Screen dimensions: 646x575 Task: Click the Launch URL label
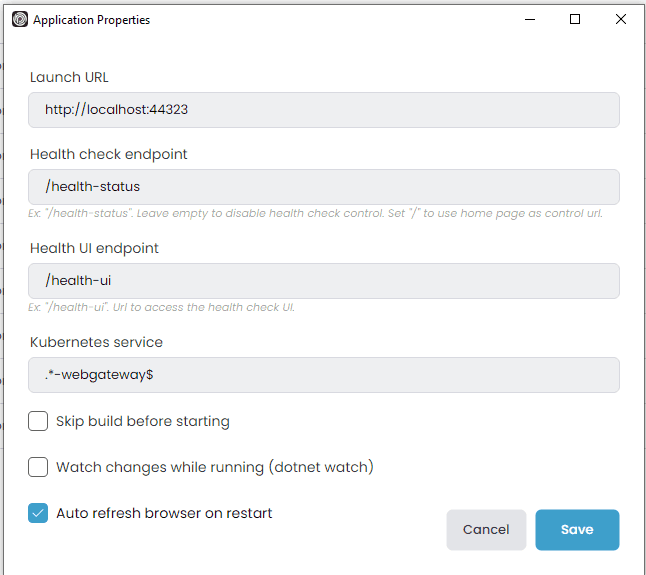[x=69, y=77]
